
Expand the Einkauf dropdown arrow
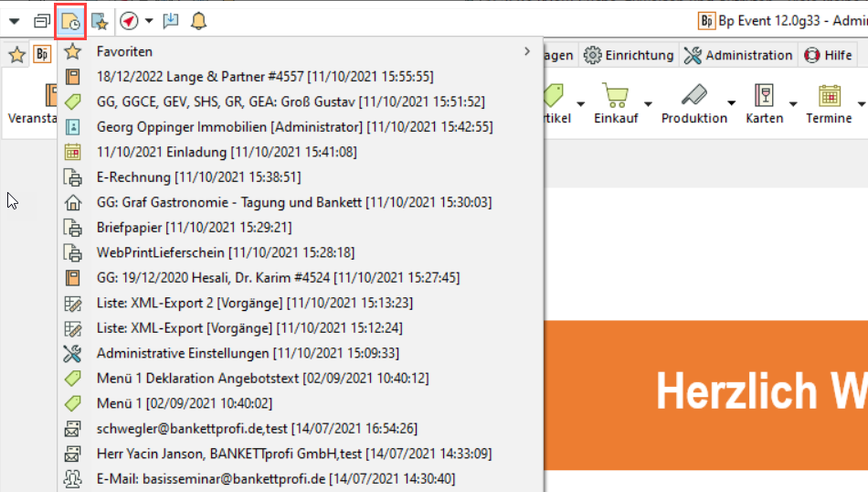tap(648, 102)
